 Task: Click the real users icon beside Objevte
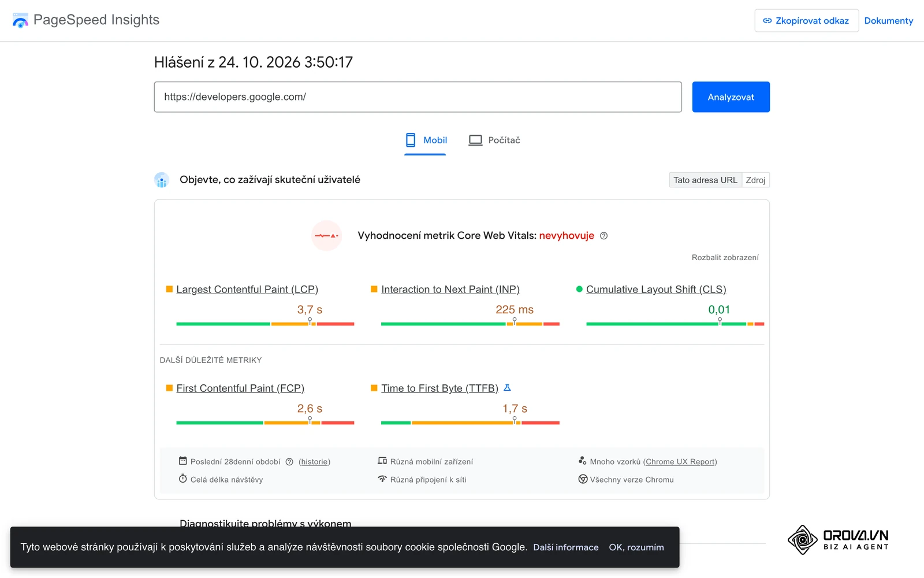(162, 180)
